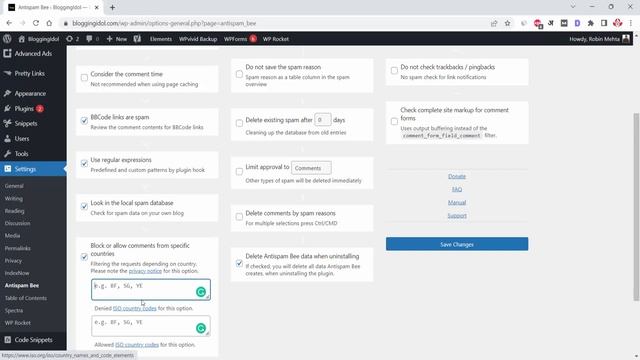This screenshot has width=640, height=360.
Task: Open the Permalinks settings submenu item
Action: 18,248
